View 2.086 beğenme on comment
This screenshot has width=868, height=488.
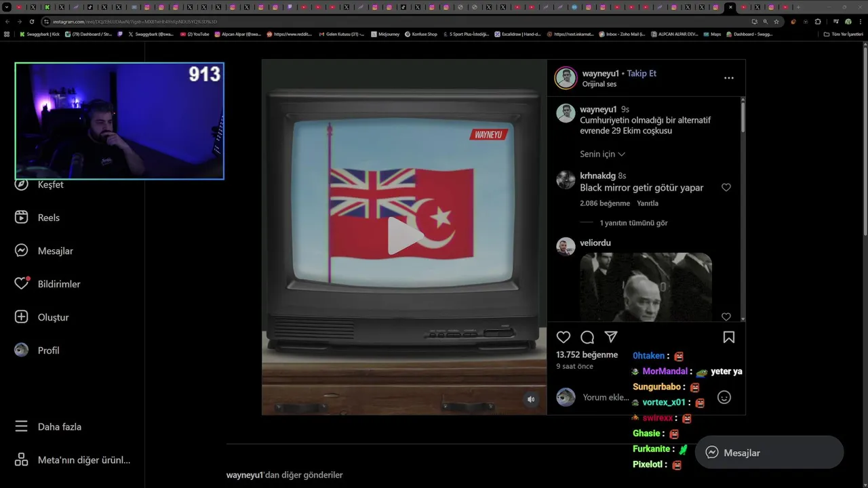click(x=605, y=203)
